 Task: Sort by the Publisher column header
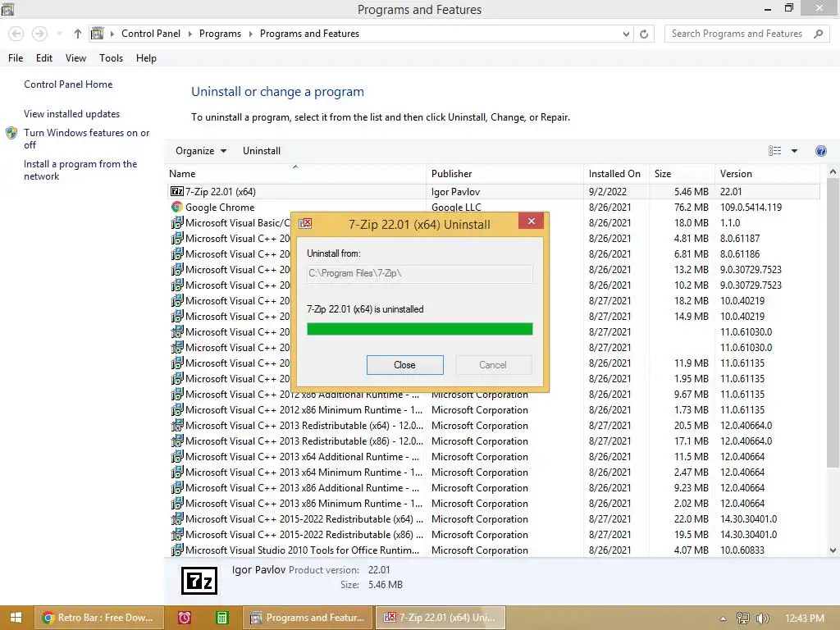click(504, 174)
